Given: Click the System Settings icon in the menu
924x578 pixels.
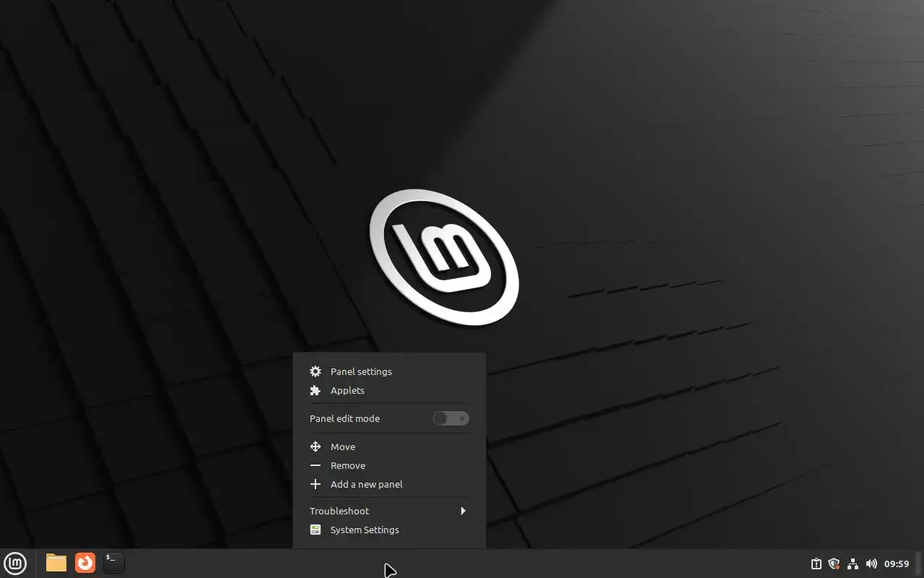Looking at the screenshot, I should pos(315,530).
